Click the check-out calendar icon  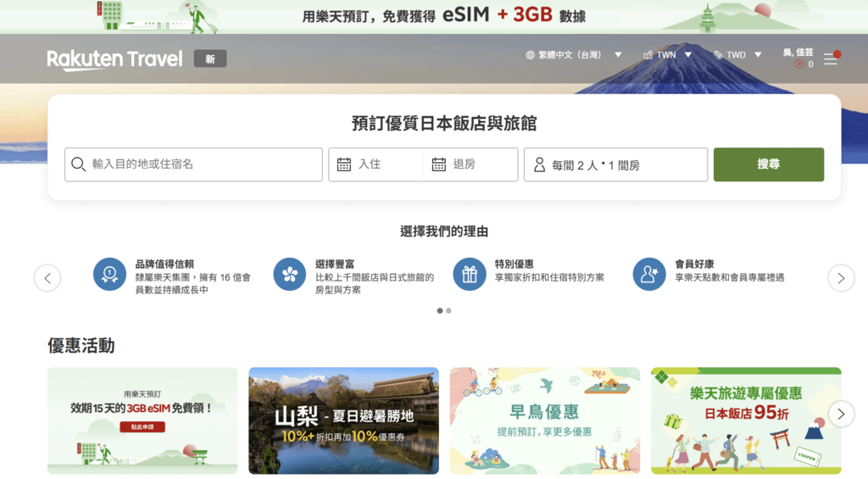(438, 164)
